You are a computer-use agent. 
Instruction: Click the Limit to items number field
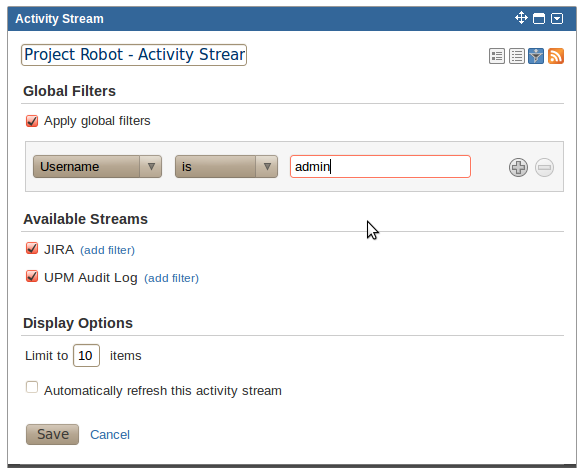pyautogui.click(x=86, y=356)
